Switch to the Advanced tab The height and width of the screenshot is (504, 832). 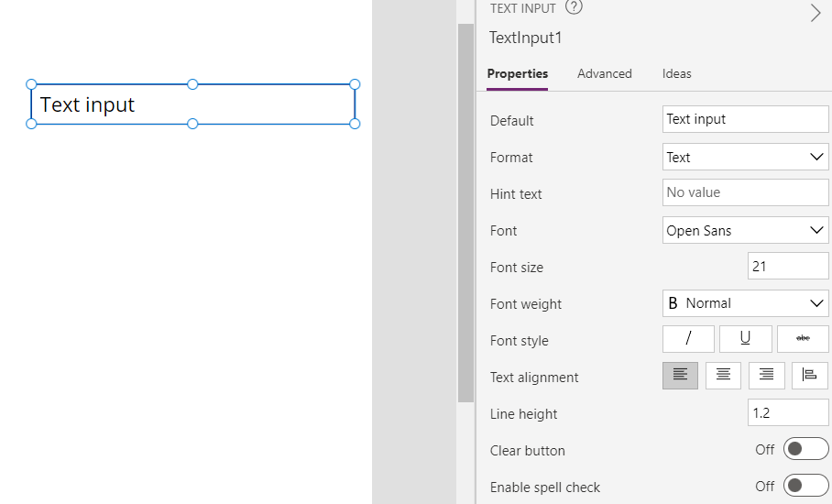pyautogui.click(x=605, y=73)
